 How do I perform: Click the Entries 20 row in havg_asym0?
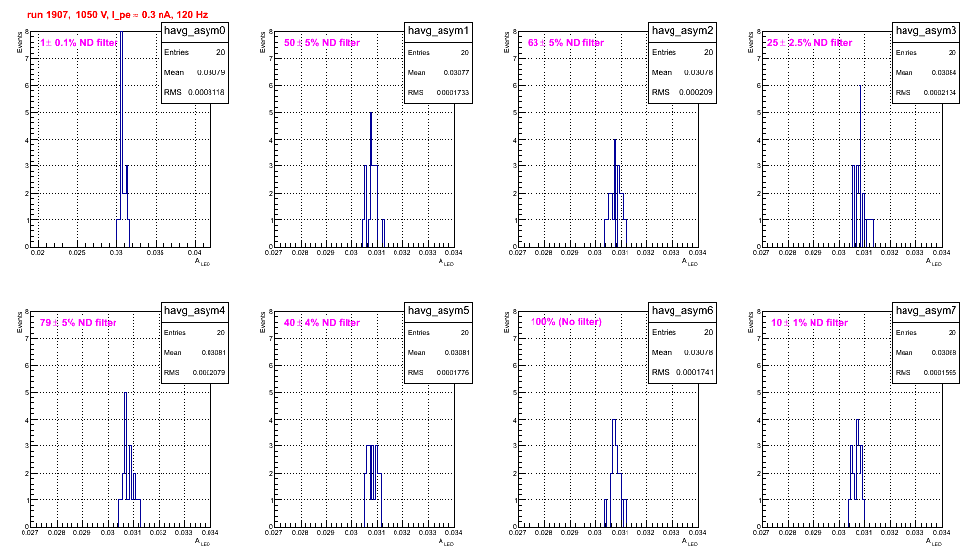click(x=195, y=52)
